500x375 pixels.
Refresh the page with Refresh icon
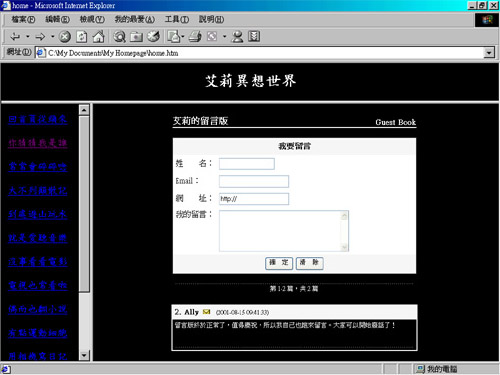[x=82, y=36]
